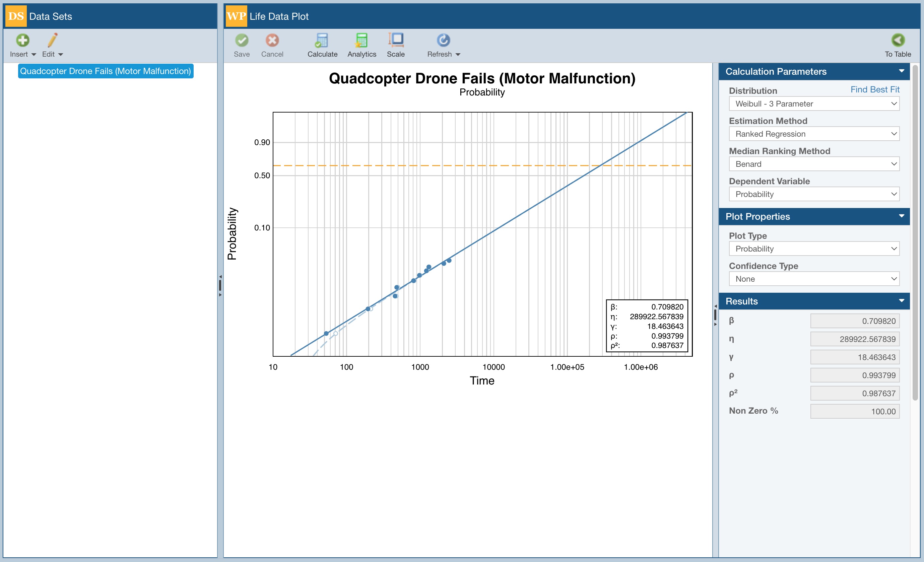Viewport: 924px width, 562px height.
Task: Open the Estimation Method dropdown
Action: [x=814, y=134]
